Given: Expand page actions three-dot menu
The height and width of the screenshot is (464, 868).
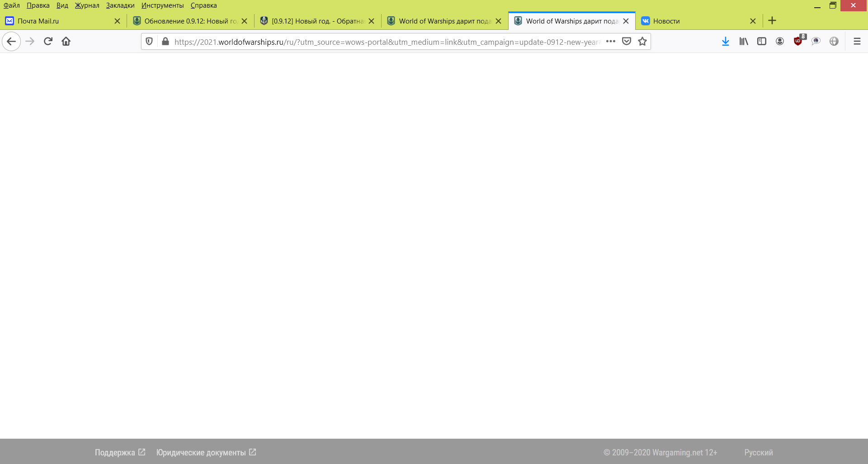Looking at the screenshot, I should [610, 42].
